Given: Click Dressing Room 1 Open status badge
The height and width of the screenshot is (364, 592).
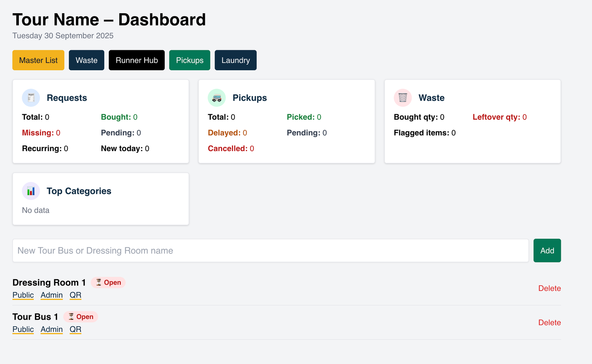Looking at the screenshot, I should (x=108, y=282).
